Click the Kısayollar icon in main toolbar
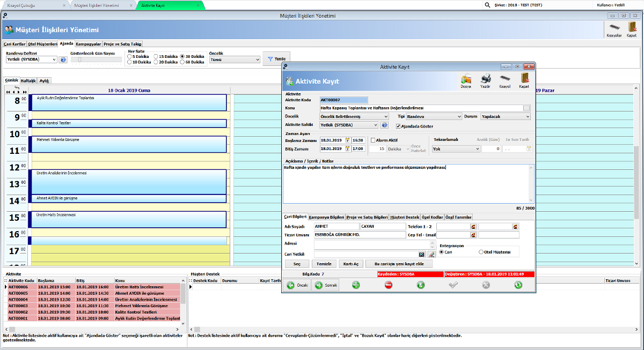The image size is (644, 350). 613,29
